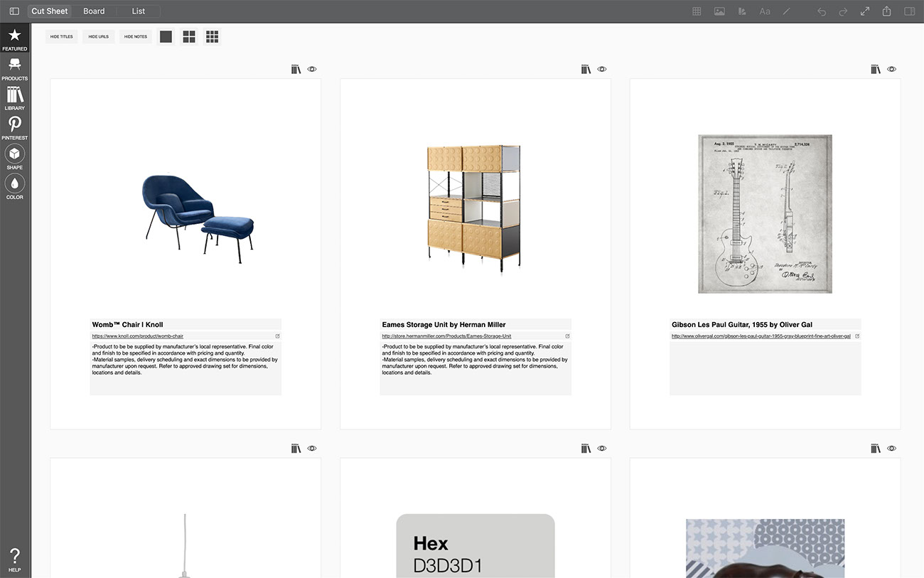The width and height of the screenshot is (924, 578).
Task: Click the Hide Titles button
Action: pyautogui.click(x=62, y=36)
